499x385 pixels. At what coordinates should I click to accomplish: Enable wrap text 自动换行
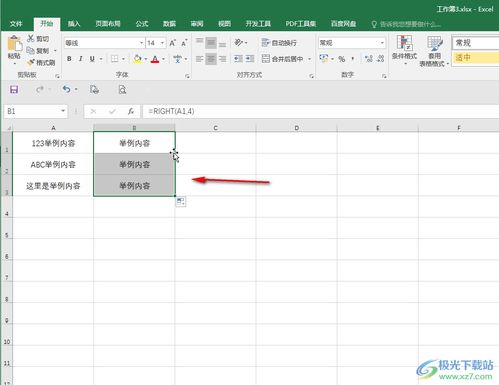279,43
